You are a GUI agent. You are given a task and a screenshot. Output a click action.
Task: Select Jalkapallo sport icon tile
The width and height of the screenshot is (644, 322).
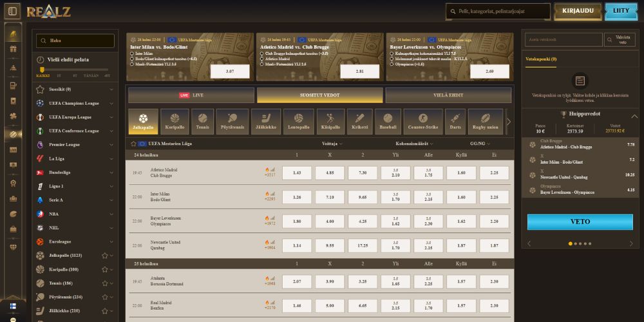pyautogui.click(x=143, y=122)
